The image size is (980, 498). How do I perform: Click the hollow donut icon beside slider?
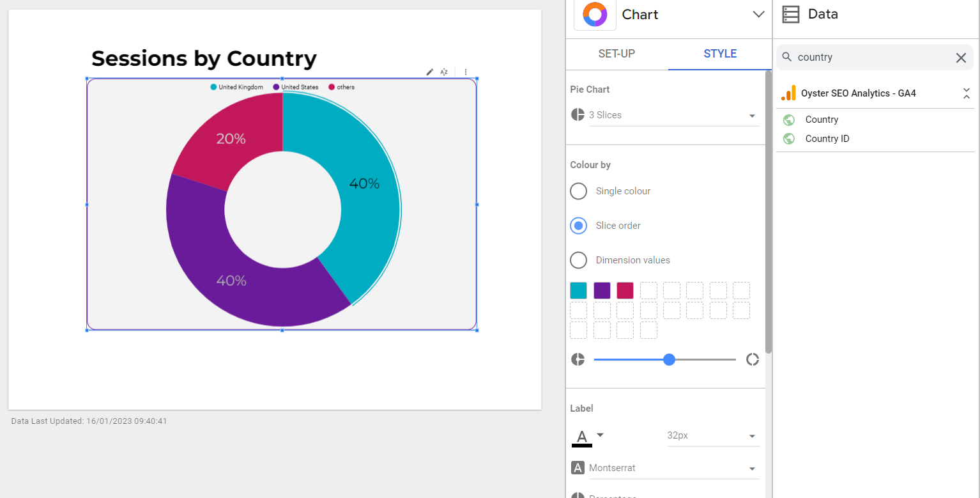[x=753, y=359]
